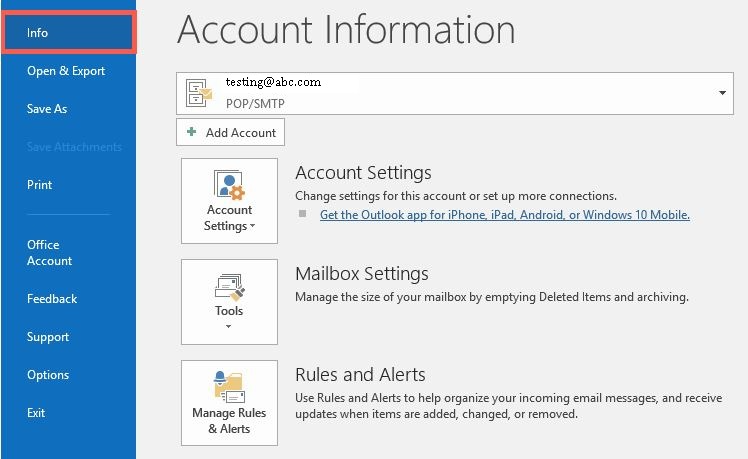Image resolution: width=748 pixels, height=459 pixels.
Task: Click the Account Settings person-gear icon
Action: click(x=229, y=184)
